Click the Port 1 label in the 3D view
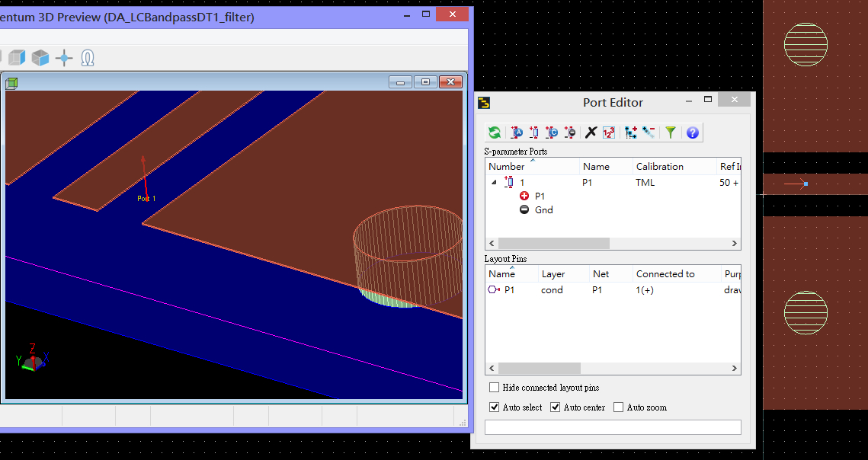Screen dimensions: 868x460 (x=146, y=198)
